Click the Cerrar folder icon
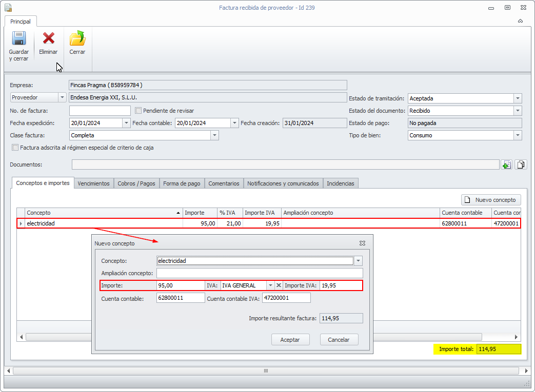 click(x=77, y=39)
